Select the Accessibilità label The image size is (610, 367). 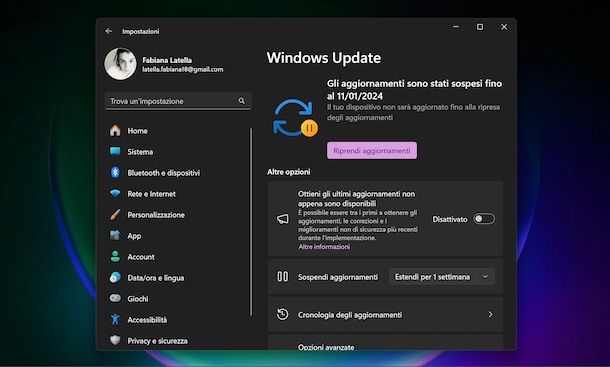(x=147, y=320)
